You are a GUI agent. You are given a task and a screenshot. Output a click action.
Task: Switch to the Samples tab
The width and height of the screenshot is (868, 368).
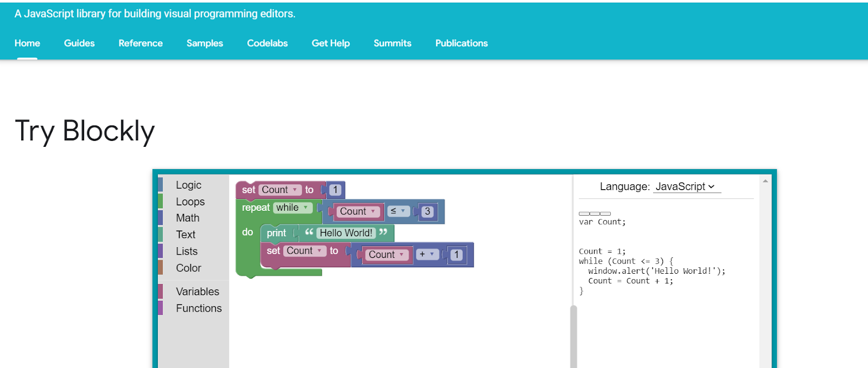(205, 43)
